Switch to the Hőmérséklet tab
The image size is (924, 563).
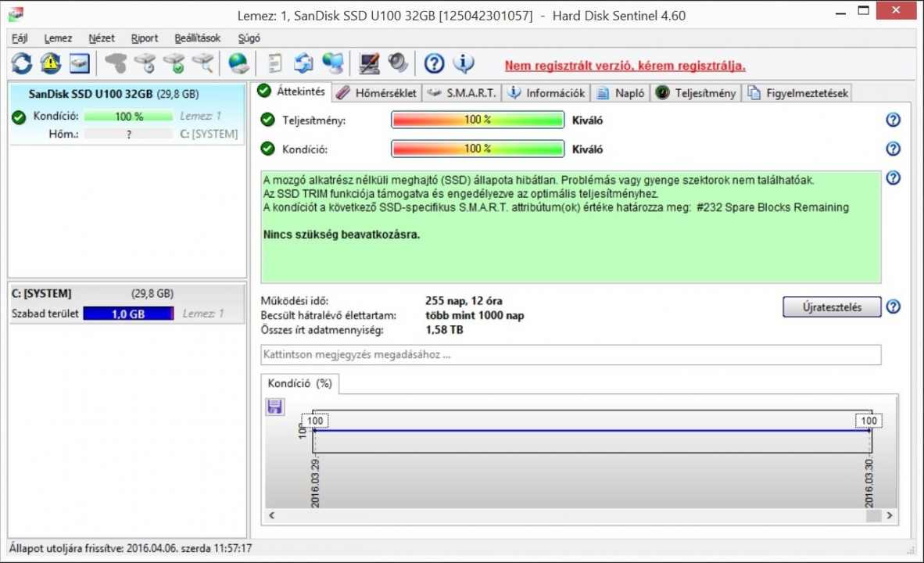[x=377, y=93]
